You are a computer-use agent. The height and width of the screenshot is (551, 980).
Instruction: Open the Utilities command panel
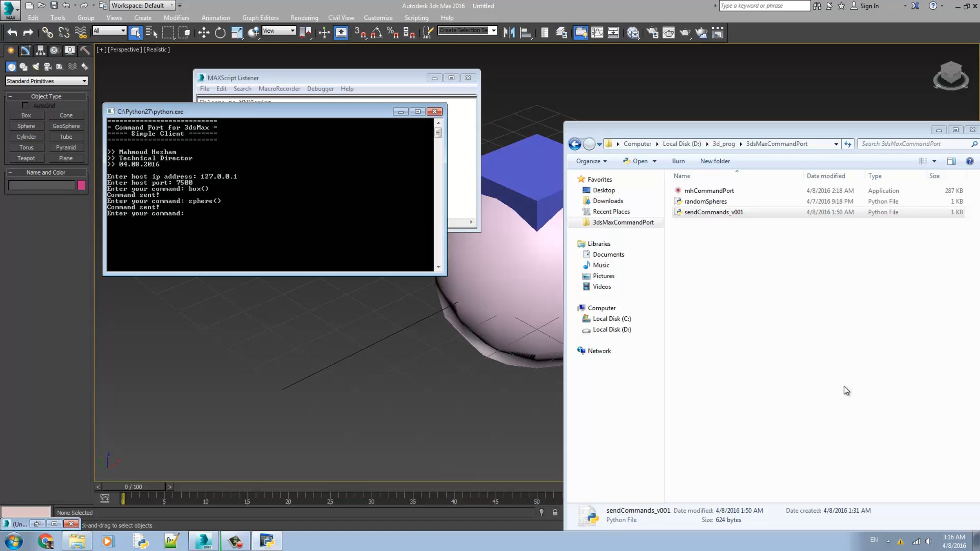85,51
